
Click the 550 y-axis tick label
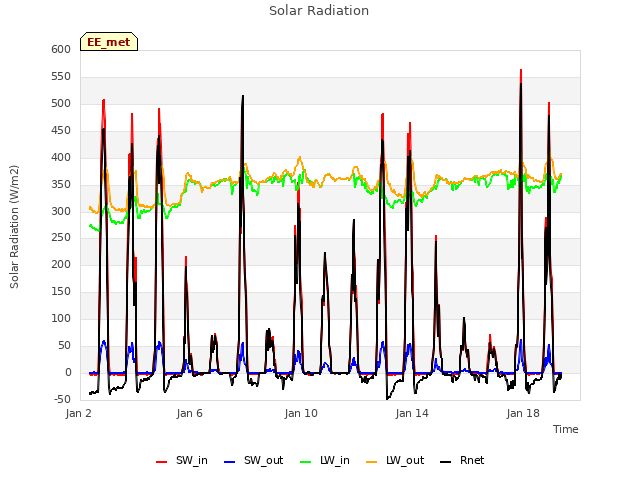[61, 76]
